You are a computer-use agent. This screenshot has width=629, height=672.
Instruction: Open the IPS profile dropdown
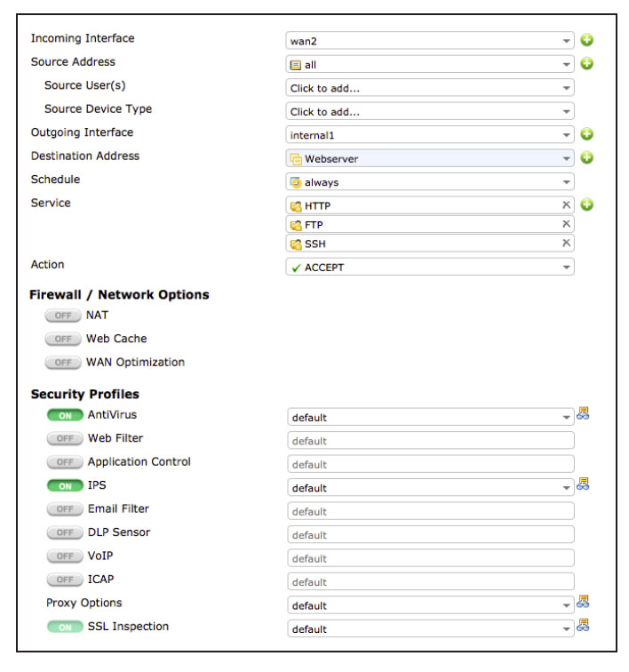pos(431,488)
